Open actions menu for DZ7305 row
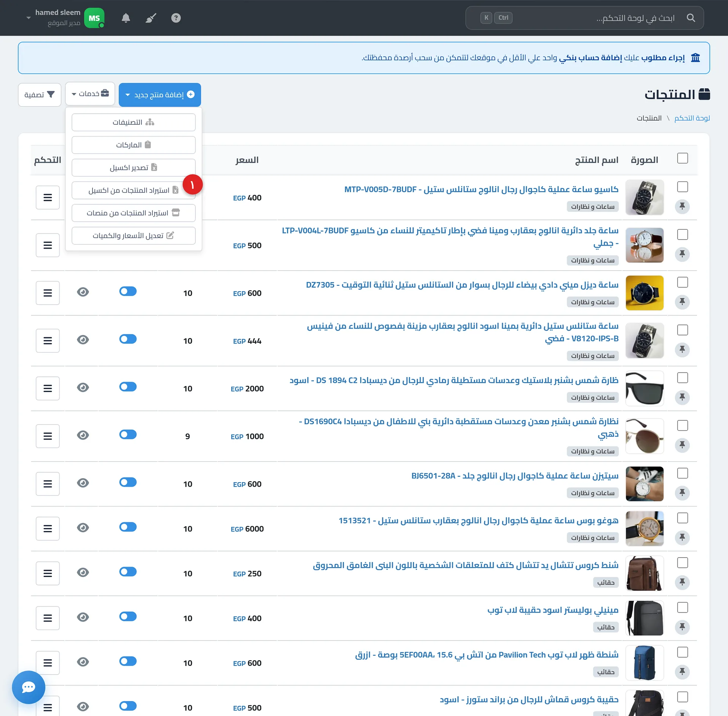 [48, 293]
